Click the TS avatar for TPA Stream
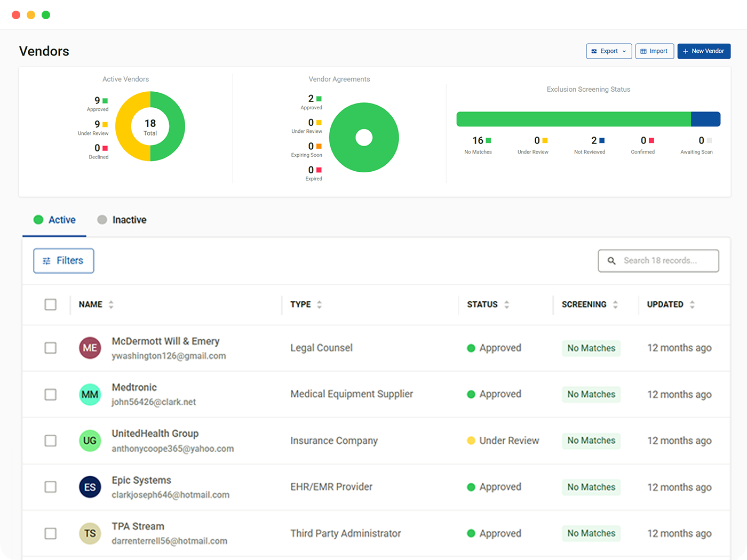747x560 pixels. [90, 533]
